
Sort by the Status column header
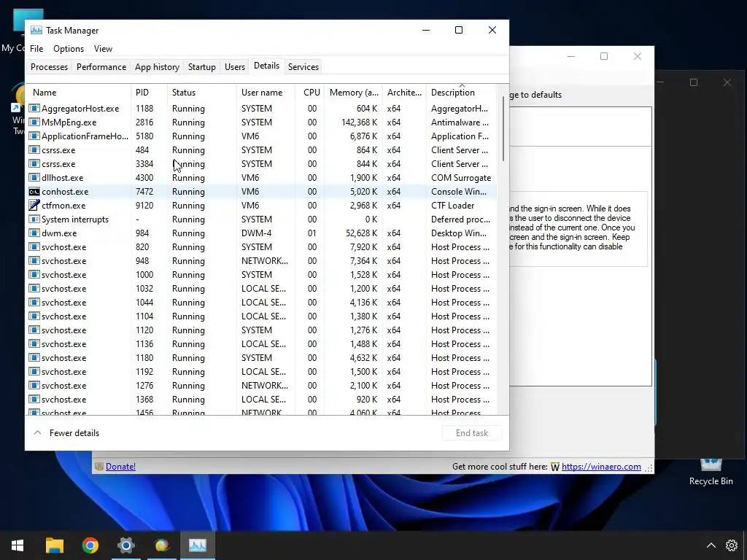point(202,93)
